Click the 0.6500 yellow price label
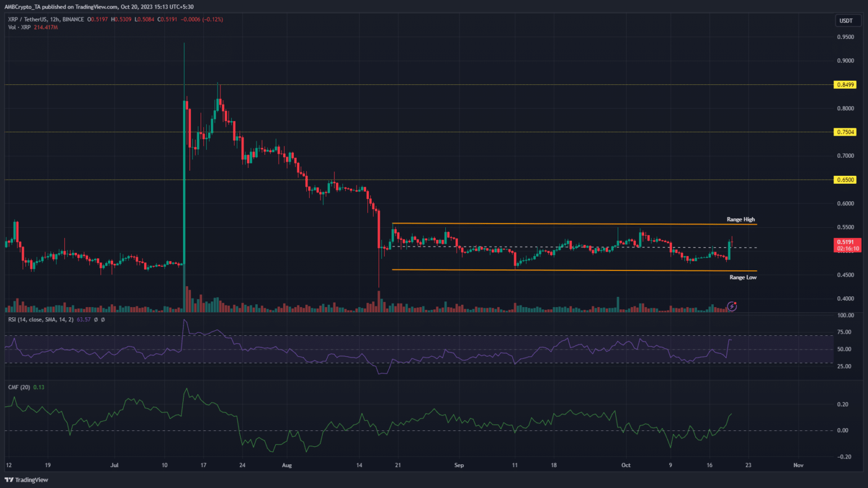This screenshot has width=868, height=488. 845,180
